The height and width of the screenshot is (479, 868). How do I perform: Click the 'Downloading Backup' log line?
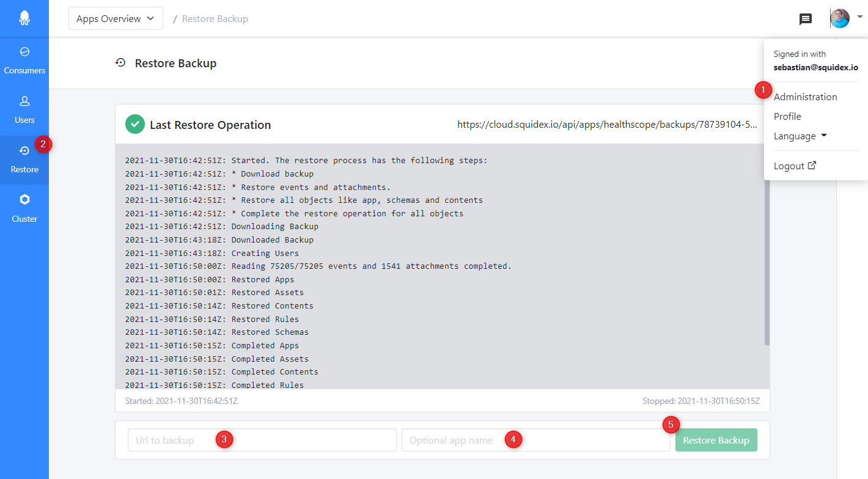point(222,227)
